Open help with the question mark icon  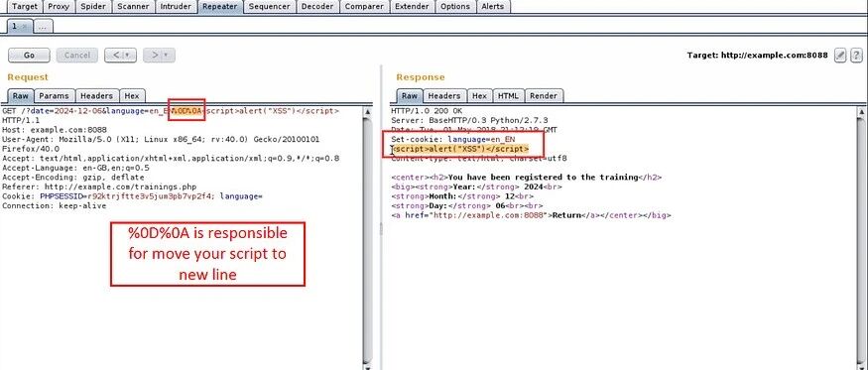[856, 55]
